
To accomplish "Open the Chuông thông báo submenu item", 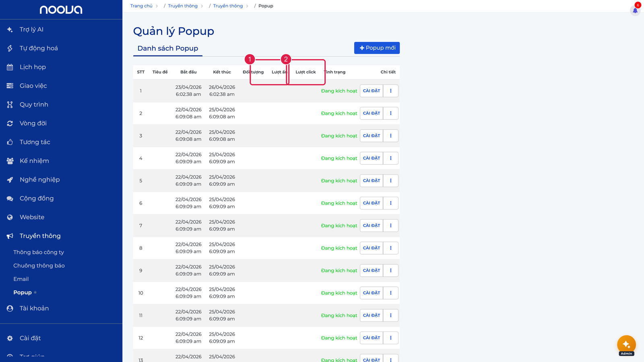I will (39, 265).
